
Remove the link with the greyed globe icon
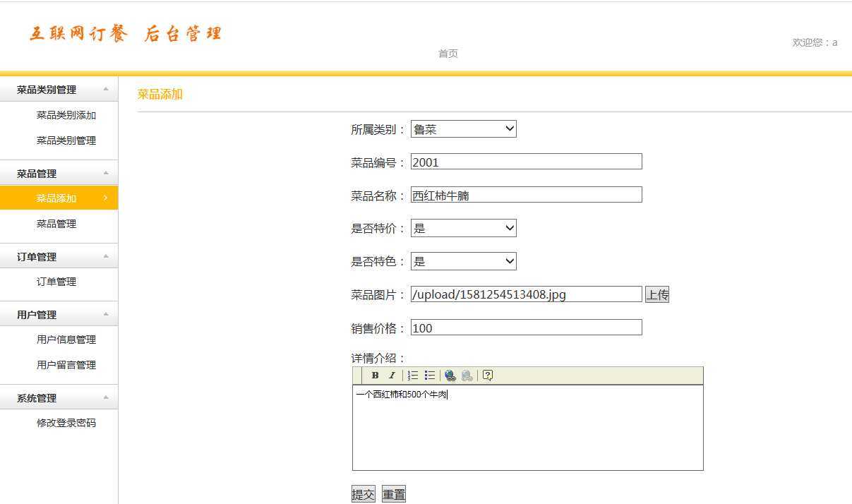click(467, 376)
